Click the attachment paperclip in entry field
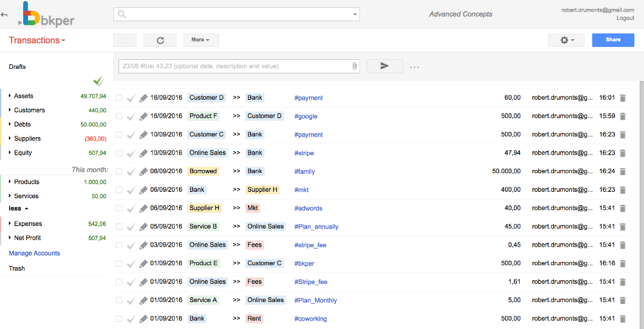The width and height of the screenshot is (644, 329). click(354, 66)
